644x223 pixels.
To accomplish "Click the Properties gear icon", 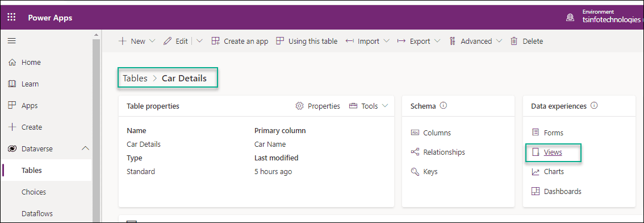I will coord(299,106).
